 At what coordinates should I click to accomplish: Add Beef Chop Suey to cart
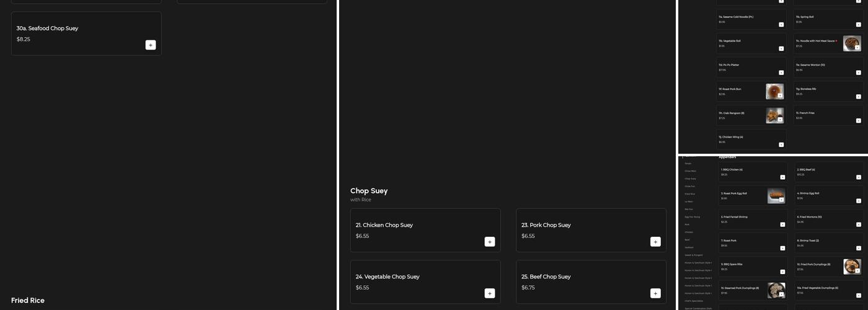[x=655, y=293]
